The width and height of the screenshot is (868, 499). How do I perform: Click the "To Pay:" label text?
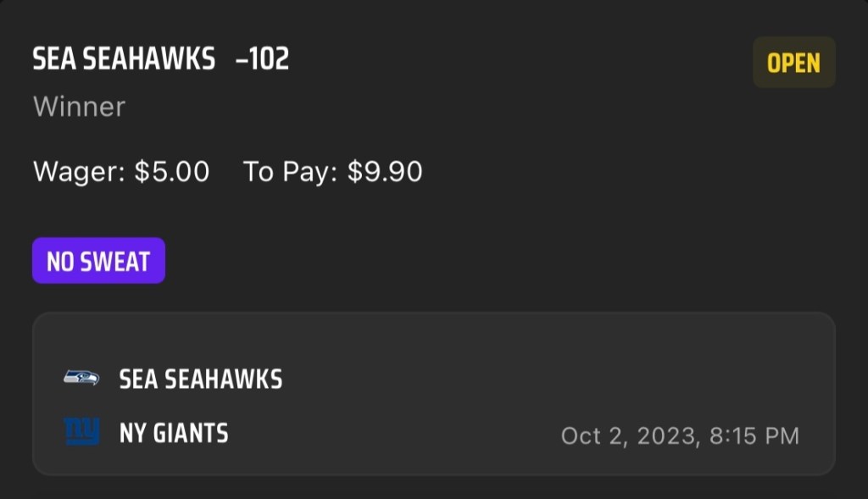click(x=291, y=172)
